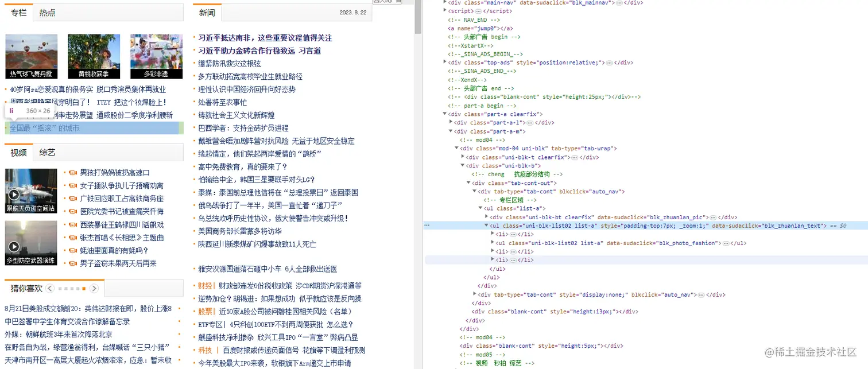Screen dimensions: 868x369
Task: Expand the blk_photo_fashion ul node
Action: click(x=493, y=243)
